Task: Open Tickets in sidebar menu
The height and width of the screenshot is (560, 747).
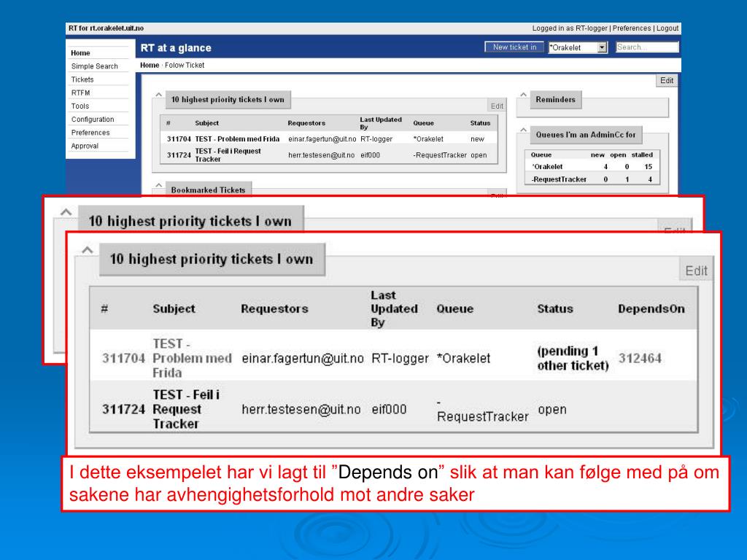Action: (x=82, y=79)
